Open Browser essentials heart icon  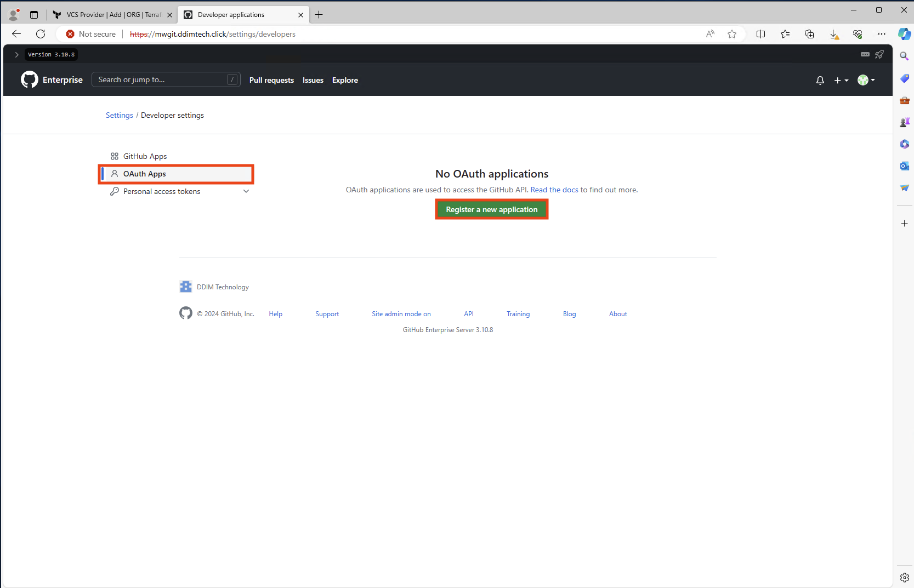click(858, 34)
